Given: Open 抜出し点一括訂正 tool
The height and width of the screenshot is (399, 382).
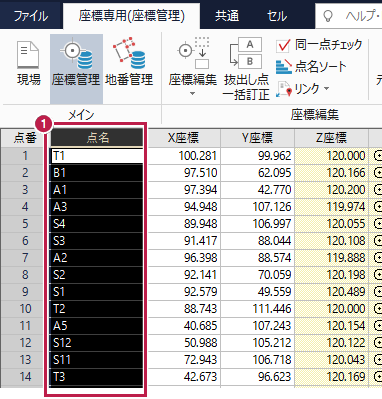Looking at the screenshot, I should [x=246, y=69].
